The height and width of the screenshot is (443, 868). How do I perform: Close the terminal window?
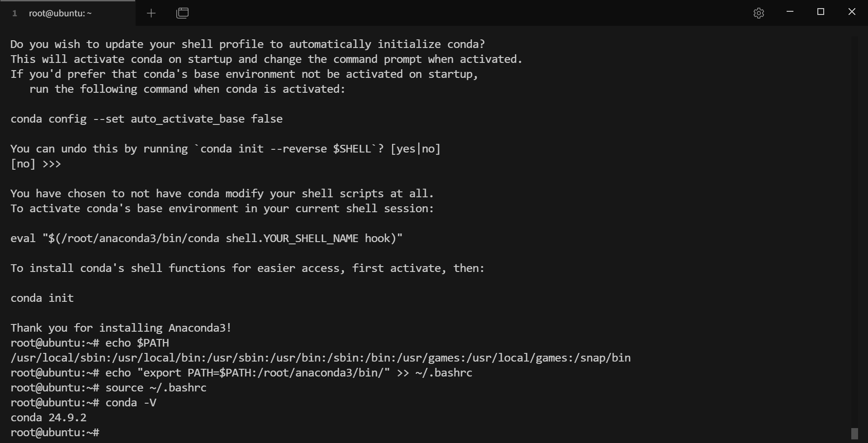tap(852, 12)
